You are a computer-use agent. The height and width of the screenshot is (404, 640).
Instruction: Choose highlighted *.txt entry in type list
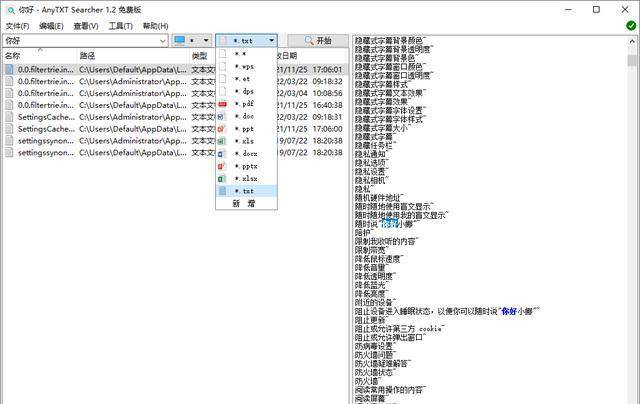pyautogui.click(x=247, y=191)
